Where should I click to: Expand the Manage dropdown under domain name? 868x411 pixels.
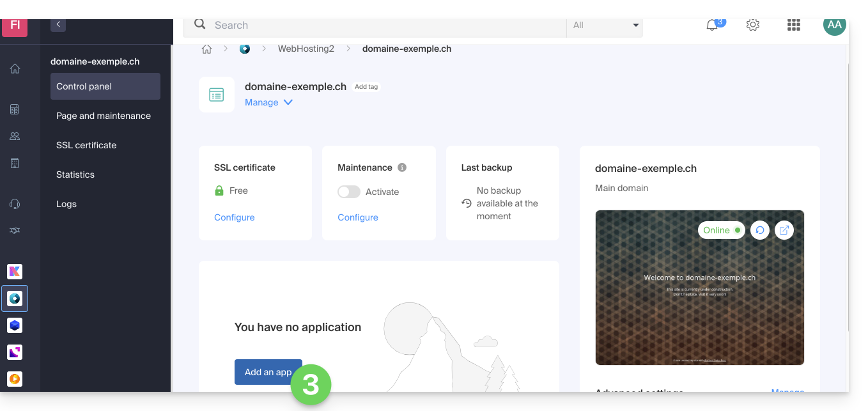pos(268,102)
